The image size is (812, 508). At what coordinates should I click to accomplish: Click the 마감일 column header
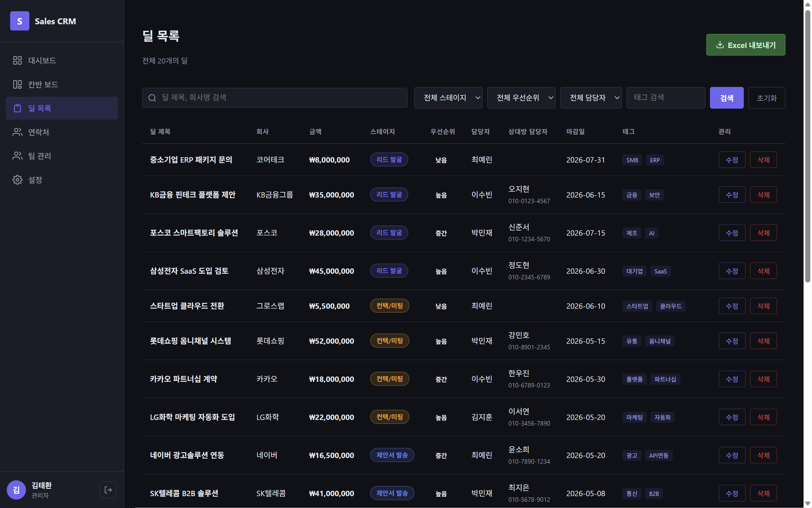575,132
